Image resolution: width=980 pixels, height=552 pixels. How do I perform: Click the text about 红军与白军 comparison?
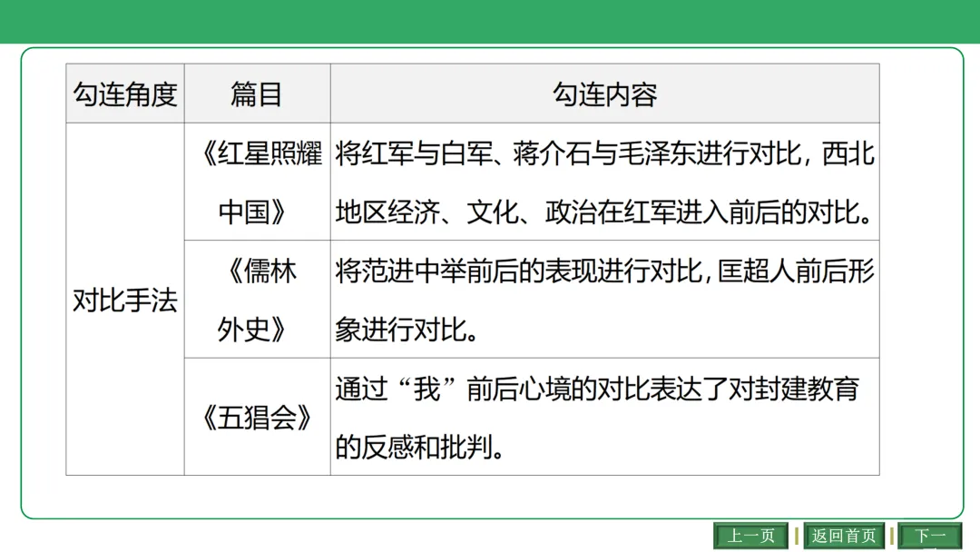click(x=604, y=182)
